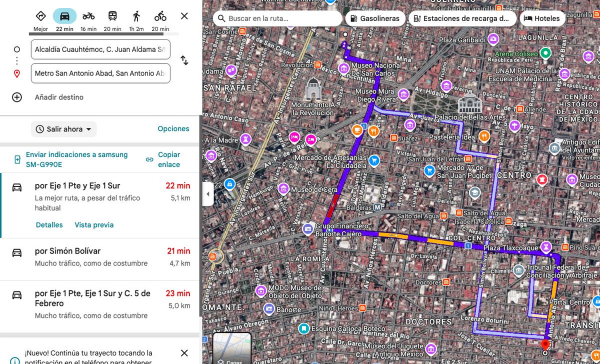Select the driving travel mode icon

[64, 15]
